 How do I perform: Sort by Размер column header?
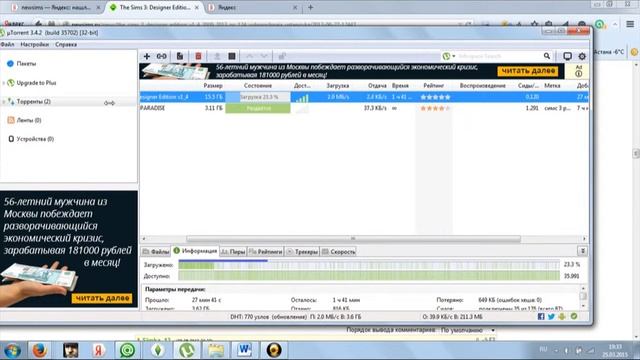[213, 86]
